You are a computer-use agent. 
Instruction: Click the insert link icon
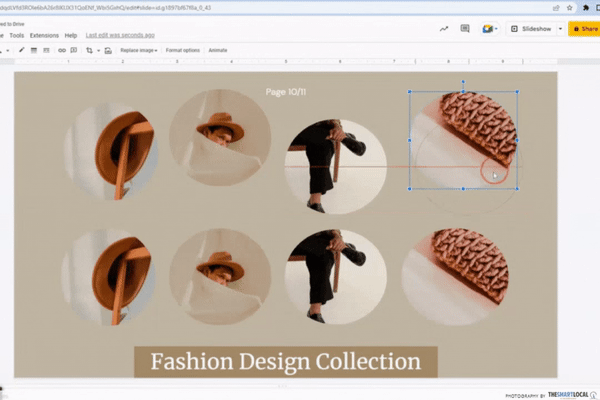tap(61, 50)
